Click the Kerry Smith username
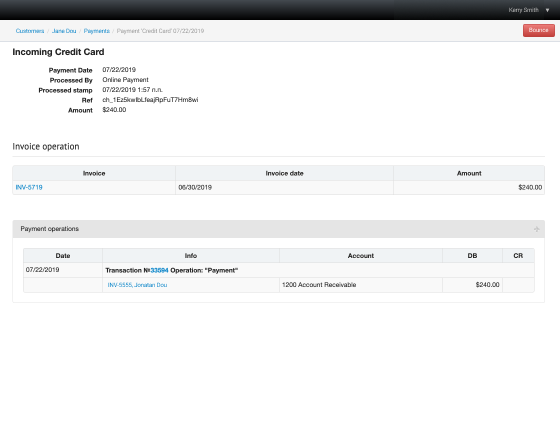Image resolution: width=560 pixels, height=425 pixels. click(524, 10)
